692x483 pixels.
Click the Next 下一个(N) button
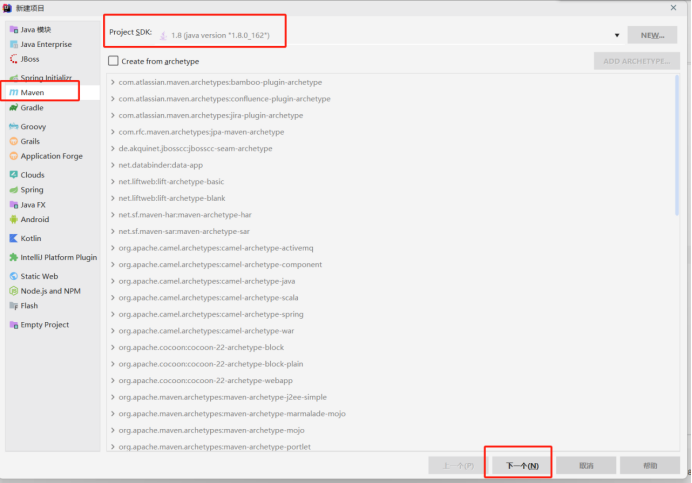tap(522, 465)
